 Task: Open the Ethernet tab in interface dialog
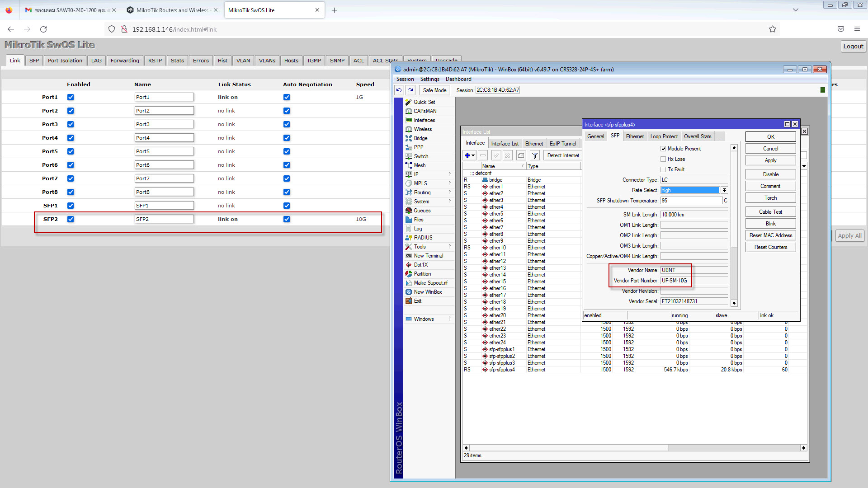[x=635, y=136]
